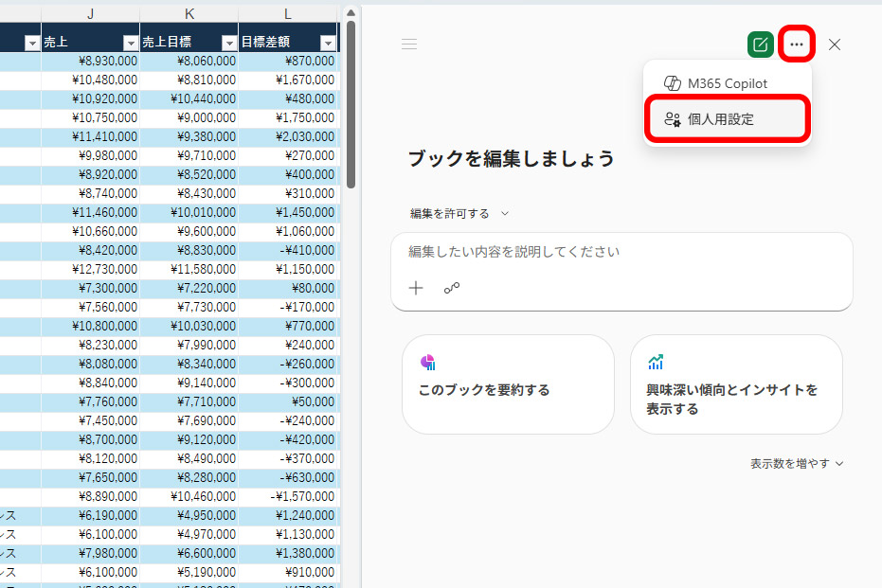
Task: Select cell showing ¥6,190,000
Action: point(91,515)
